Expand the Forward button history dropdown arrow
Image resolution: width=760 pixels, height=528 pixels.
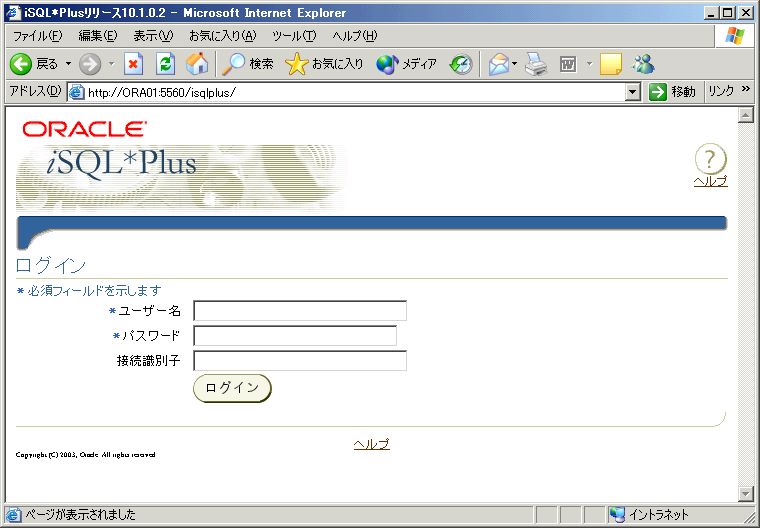pos(111,64)
